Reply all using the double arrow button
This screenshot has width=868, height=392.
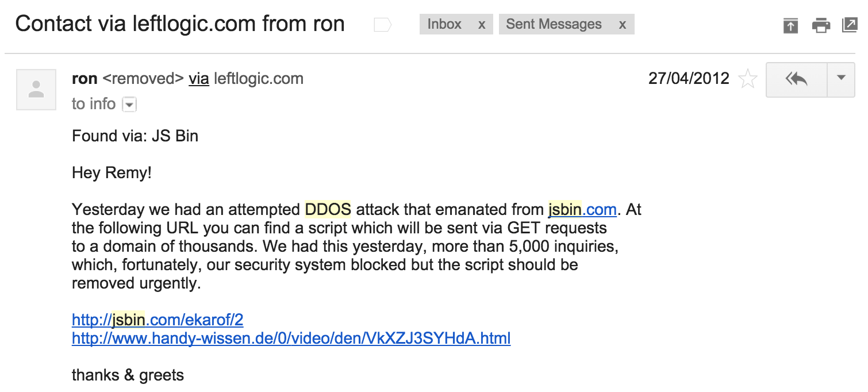tap(796, 79)
